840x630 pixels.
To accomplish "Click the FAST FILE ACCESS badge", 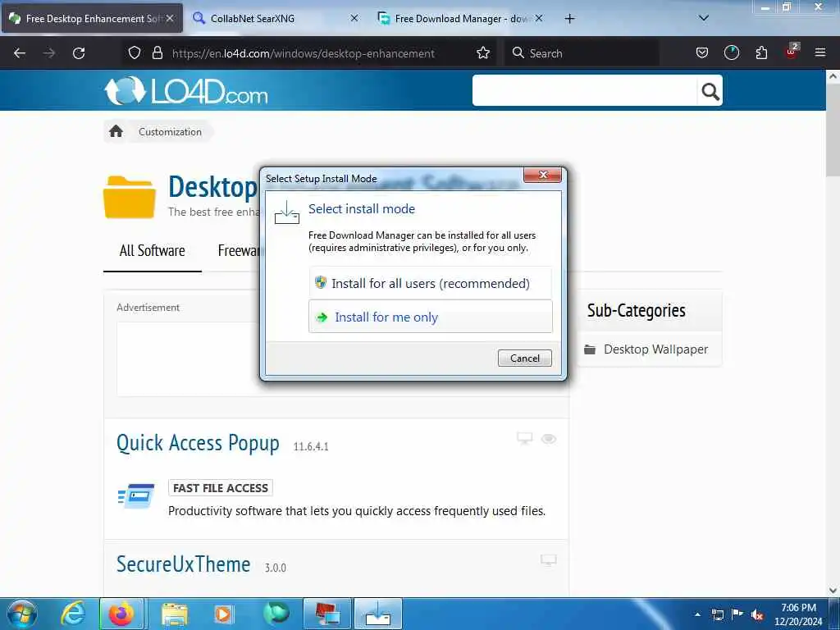I will coord(220,488).
